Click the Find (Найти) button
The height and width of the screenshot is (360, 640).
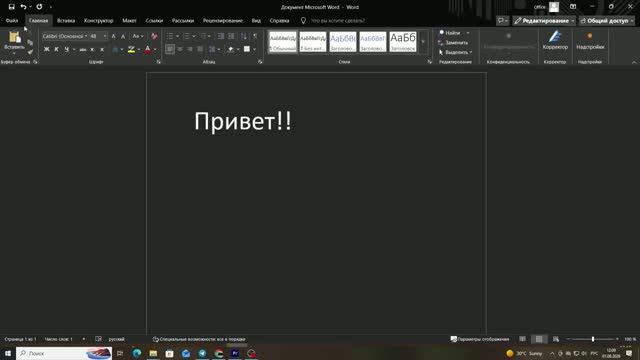[450, 33]
